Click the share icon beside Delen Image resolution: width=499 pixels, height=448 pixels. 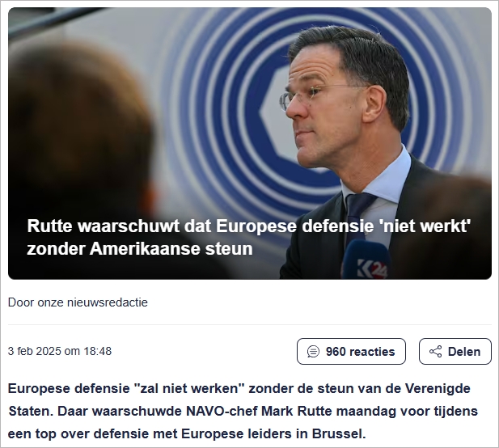point(435,352)
